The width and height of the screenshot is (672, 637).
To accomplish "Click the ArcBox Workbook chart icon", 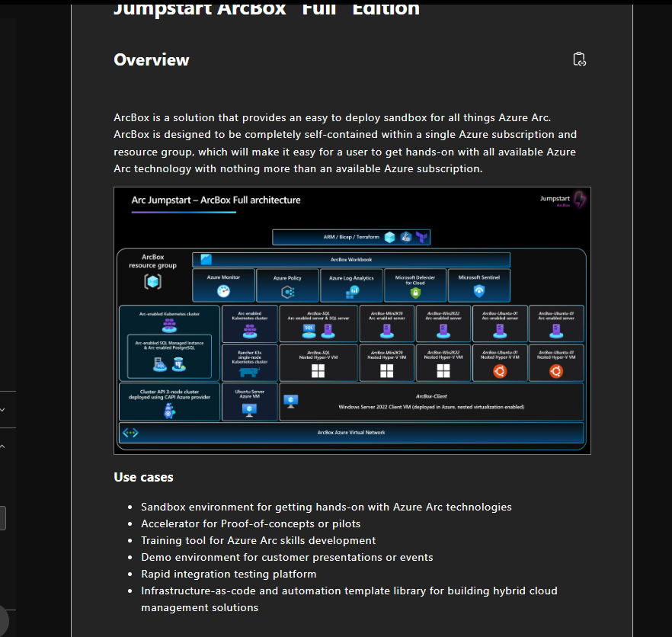I will pyautogui.click(x=206, y=259).
